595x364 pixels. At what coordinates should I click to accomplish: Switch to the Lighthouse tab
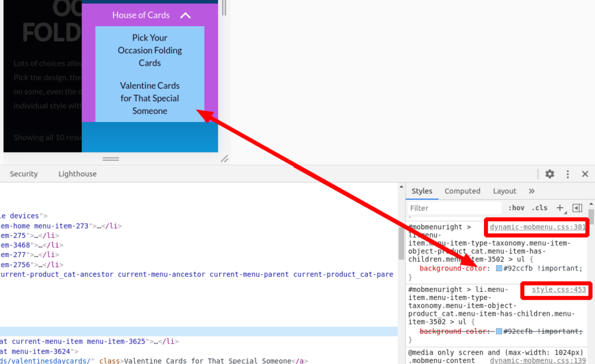point(77,174)
